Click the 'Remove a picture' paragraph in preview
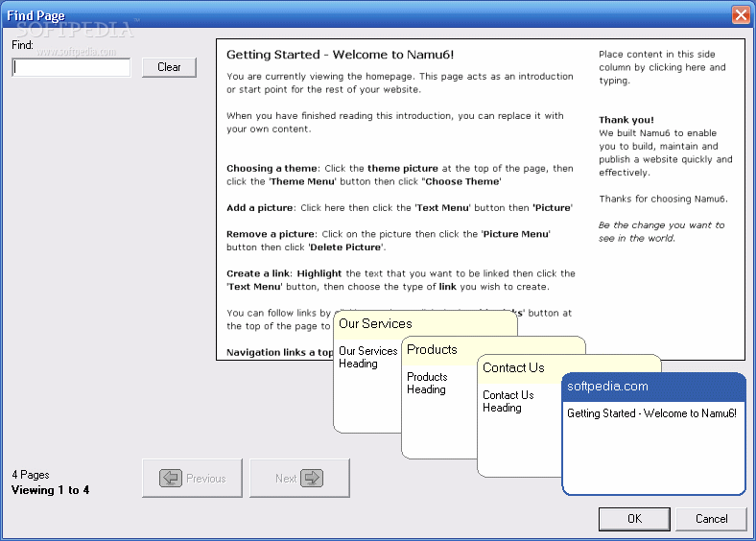 click(389, 241)
